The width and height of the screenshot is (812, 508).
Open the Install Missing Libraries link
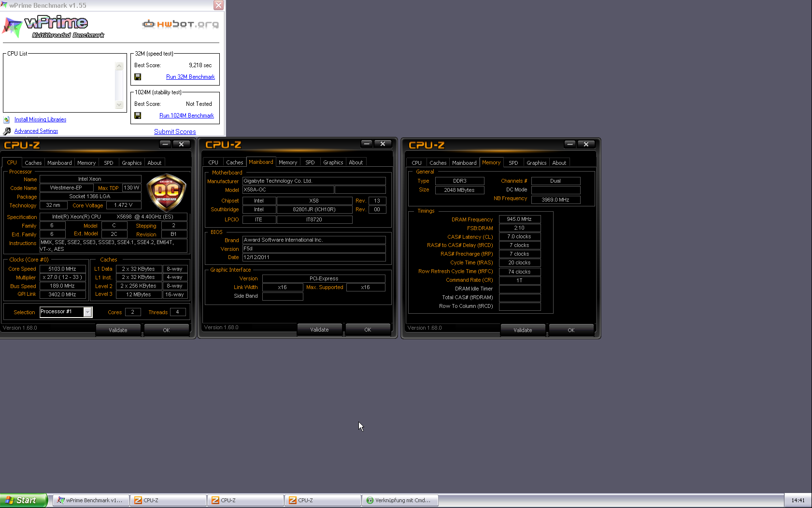point(41,119)
